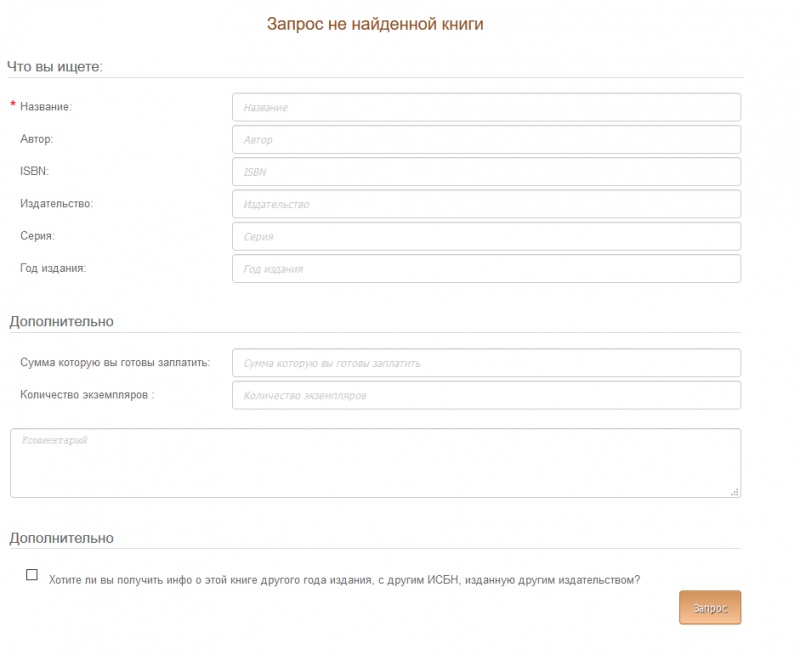Activate the Серия input field

pyautogui.click(x=486, y=236)
